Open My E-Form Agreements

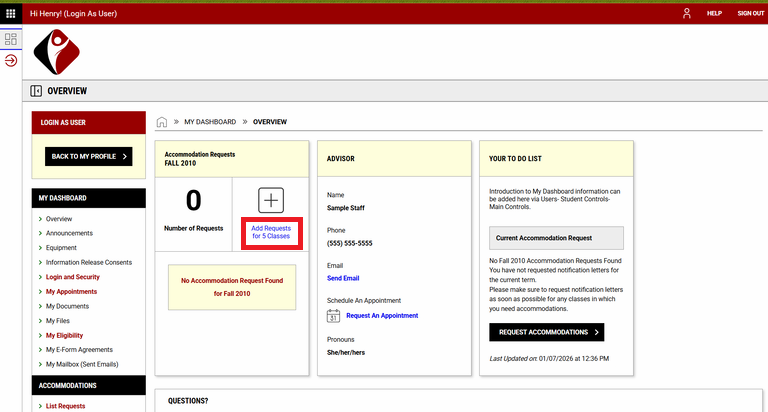[x=79, y=350]
